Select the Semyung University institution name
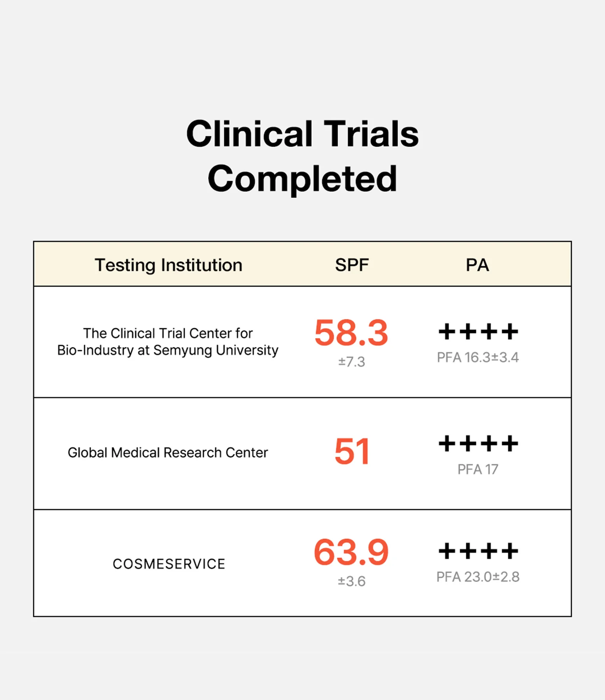 [168, 342]
